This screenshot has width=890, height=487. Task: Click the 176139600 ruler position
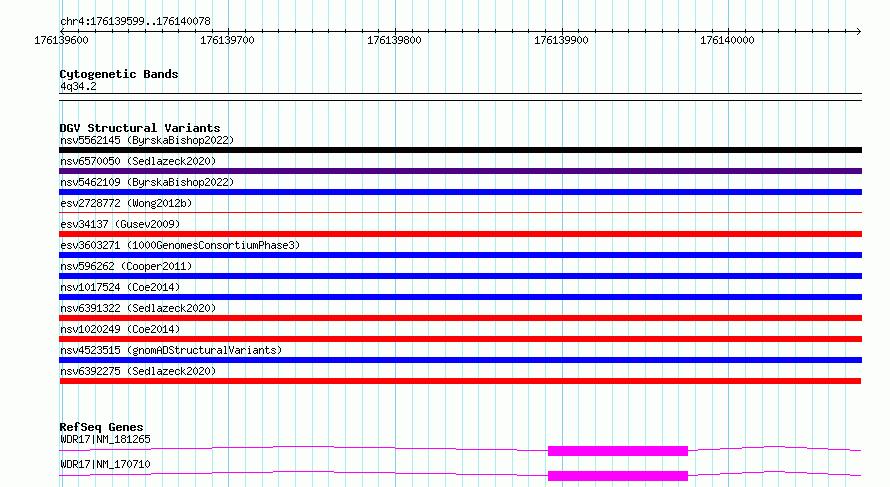pyautogui.click(x=61, y=40)
